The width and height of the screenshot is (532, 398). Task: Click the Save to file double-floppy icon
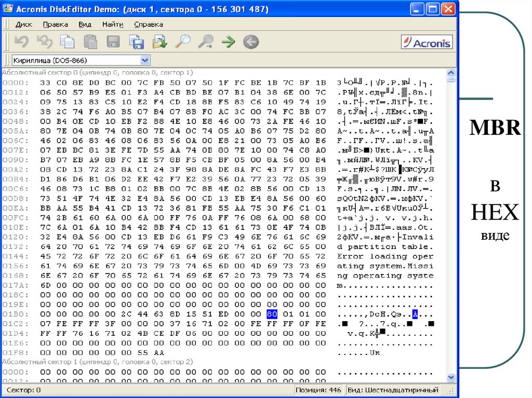point(137,42)
